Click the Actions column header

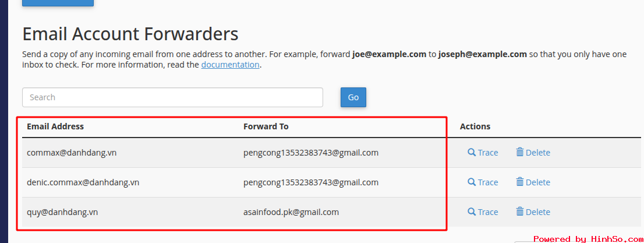pos(475,126)
